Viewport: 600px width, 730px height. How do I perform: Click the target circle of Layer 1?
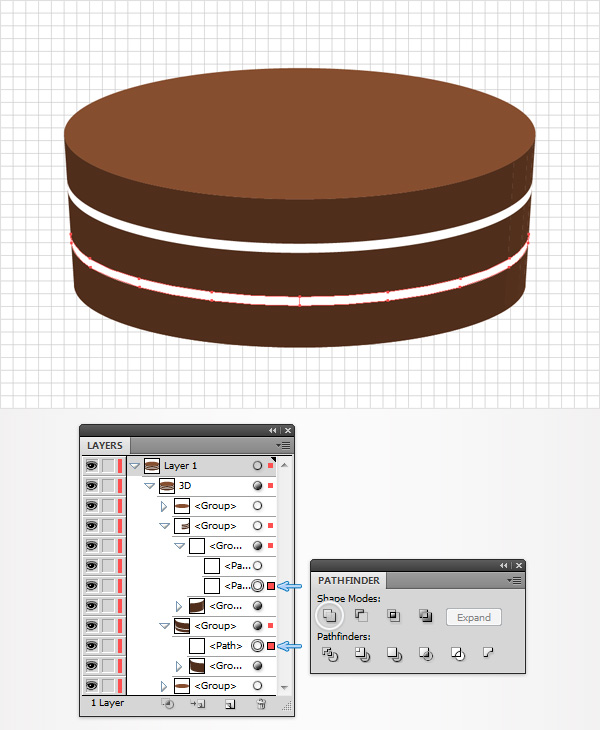pos(257,466)
